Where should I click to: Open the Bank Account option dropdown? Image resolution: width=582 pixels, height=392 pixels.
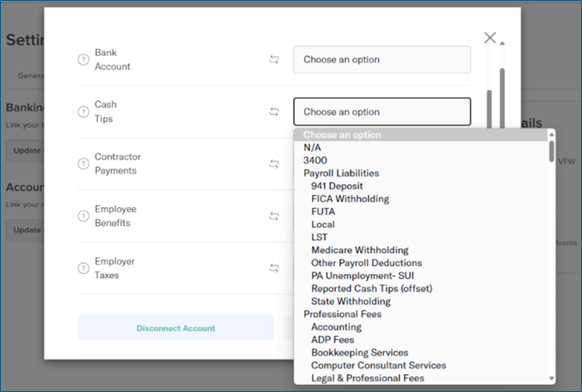pos(382,59)
